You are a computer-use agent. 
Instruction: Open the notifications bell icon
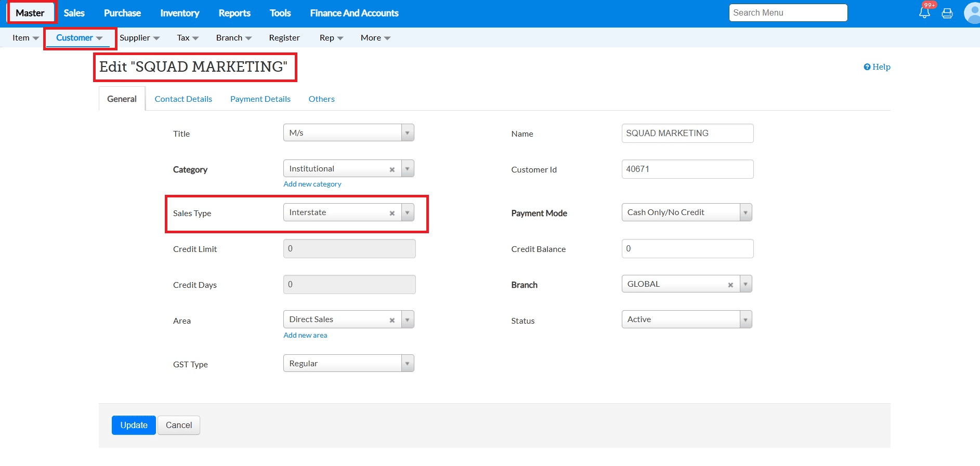pos(924,13)
